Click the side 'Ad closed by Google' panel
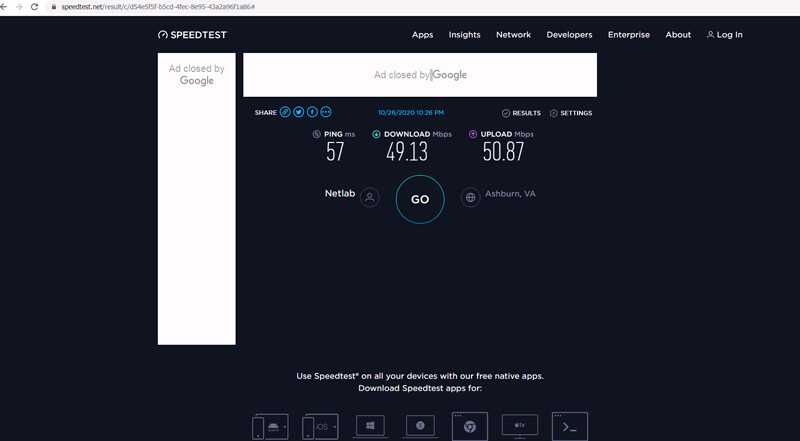 click(x=196, y=199)
